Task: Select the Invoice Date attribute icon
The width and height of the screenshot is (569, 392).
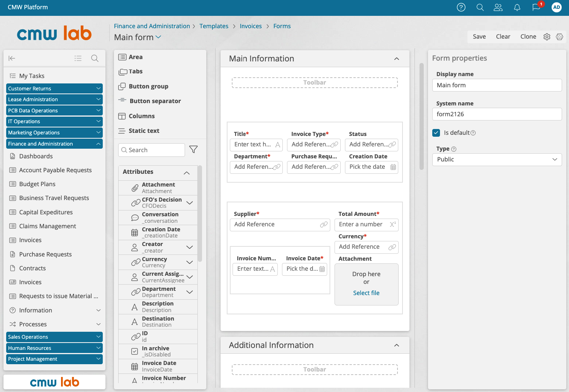Action: tap(135, 367)
